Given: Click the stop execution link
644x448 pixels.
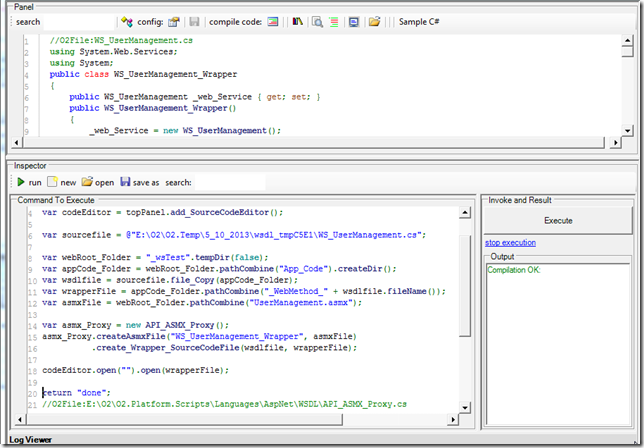Looking at the screenshot, I should pyautogui.click(x=510, y=243).
